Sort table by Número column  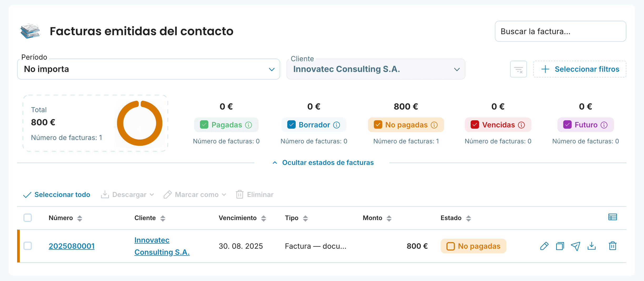(x=80, y=218)
